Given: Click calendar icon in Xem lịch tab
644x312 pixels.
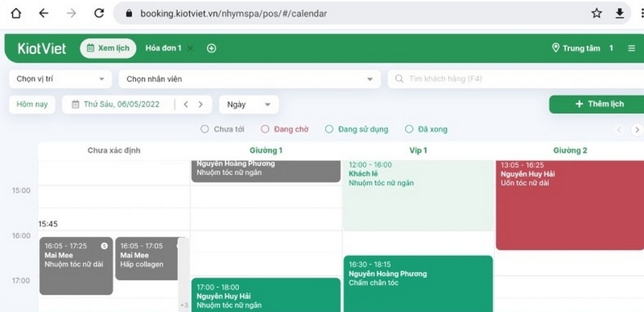Looking at the screenshot, I should (90, 48).
